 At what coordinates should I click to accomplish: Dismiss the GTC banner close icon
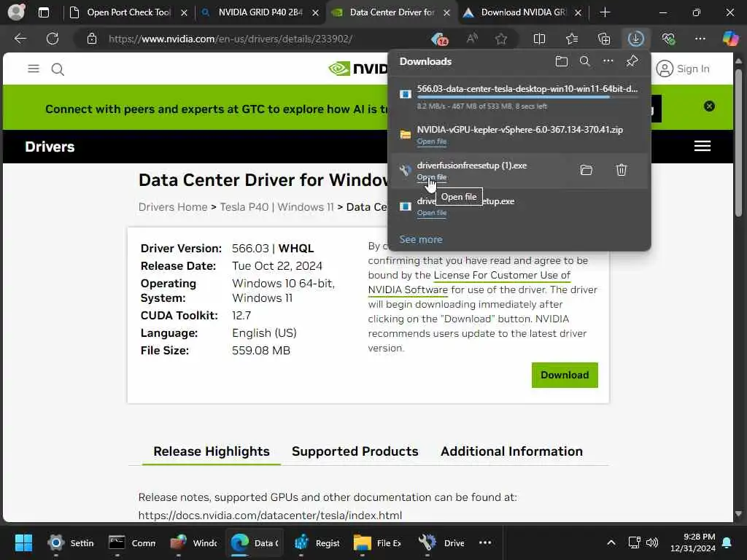(x=709, y=106)
